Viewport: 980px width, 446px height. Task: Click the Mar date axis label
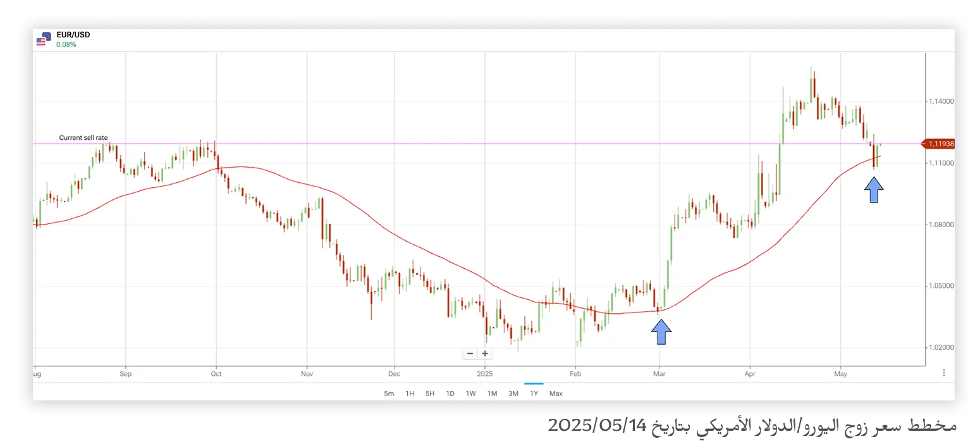(x=659, y=374)
